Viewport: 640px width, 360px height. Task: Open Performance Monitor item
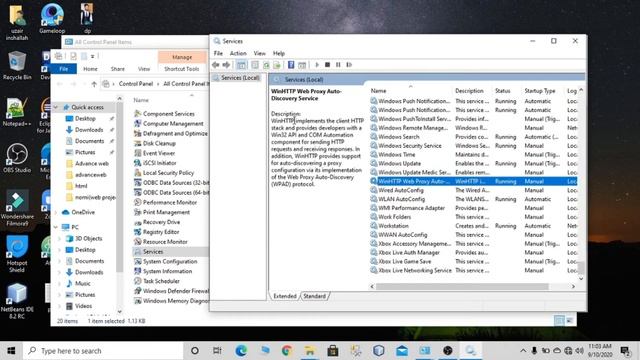tap(170, 202)
